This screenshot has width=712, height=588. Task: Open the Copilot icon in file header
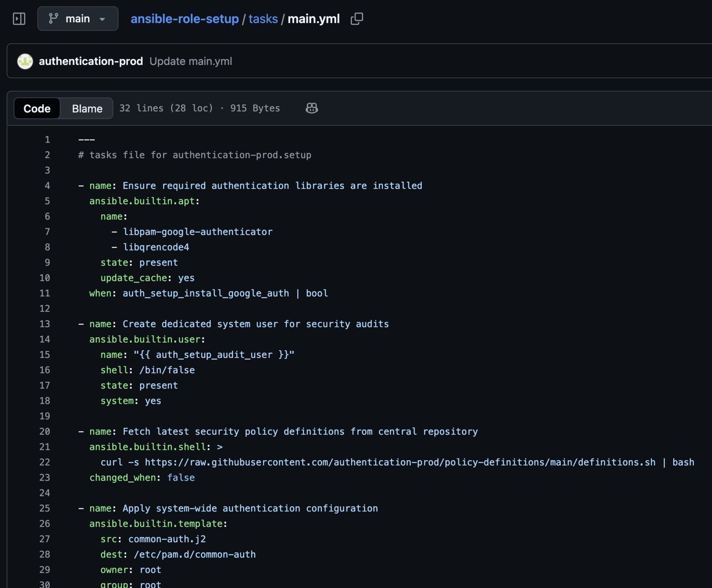312,108
